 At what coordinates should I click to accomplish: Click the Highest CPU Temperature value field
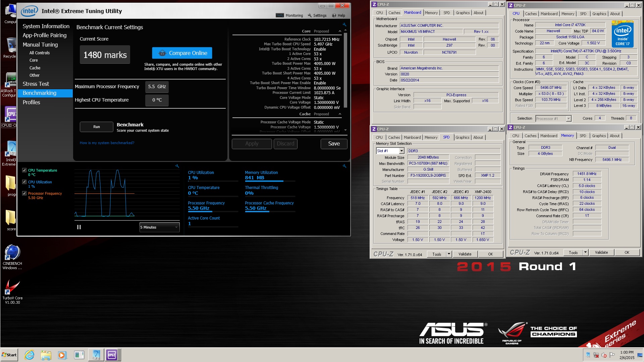[157, 100]
